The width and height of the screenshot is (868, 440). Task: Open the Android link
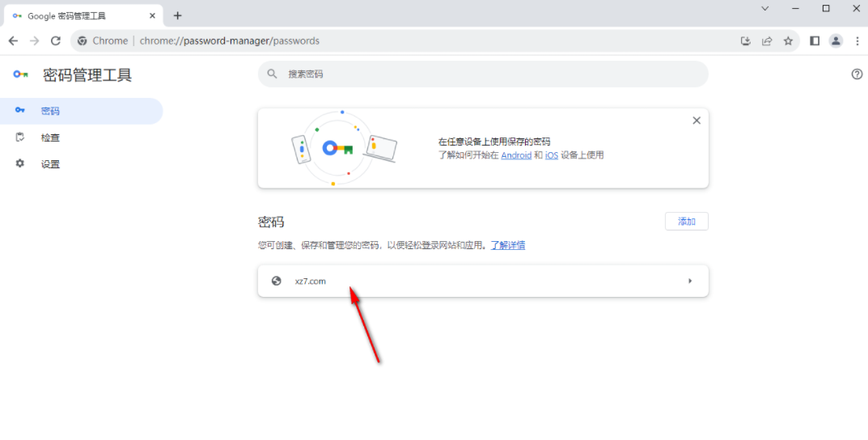tap(516, 155)
